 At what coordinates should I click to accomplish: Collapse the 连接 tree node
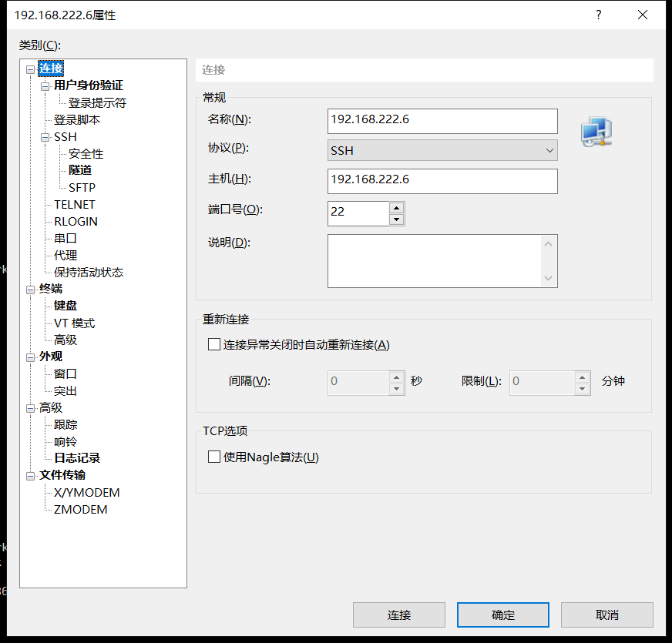click(x=30, y=69)
